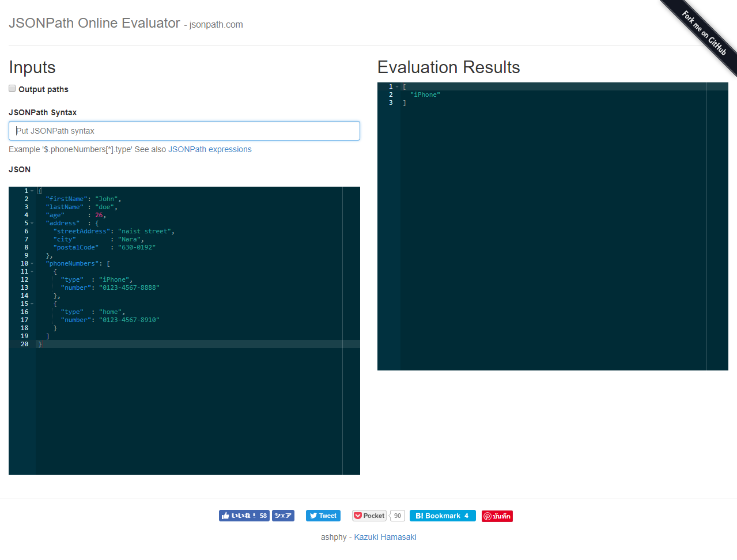Enable the Output paths checkbox
Screen dimensions: 737x560
point(12,88)
